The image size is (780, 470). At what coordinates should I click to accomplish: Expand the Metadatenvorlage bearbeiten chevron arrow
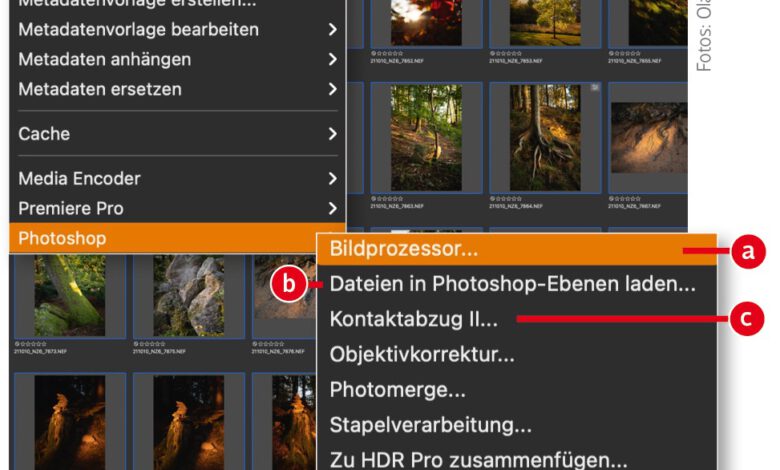[332, 29]
